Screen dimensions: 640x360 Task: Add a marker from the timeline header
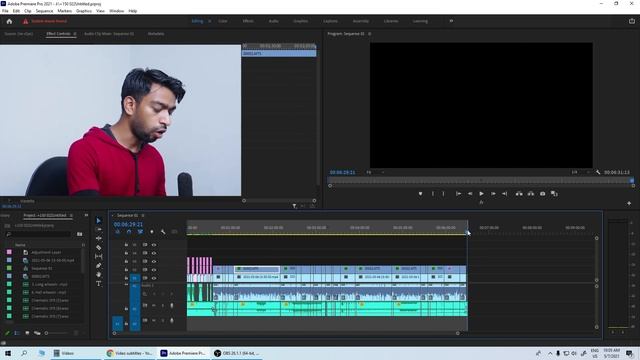point(152,232)
